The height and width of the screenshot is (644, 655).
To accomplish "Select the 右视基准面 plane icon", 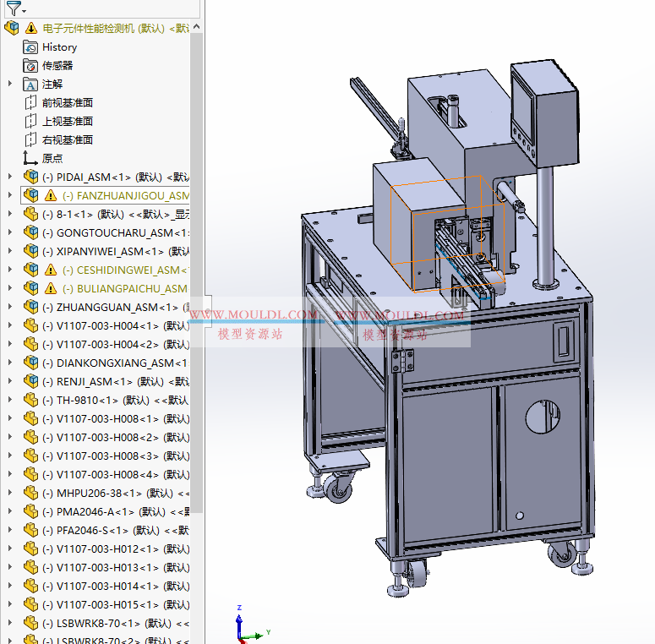I will tap(30, 140).
